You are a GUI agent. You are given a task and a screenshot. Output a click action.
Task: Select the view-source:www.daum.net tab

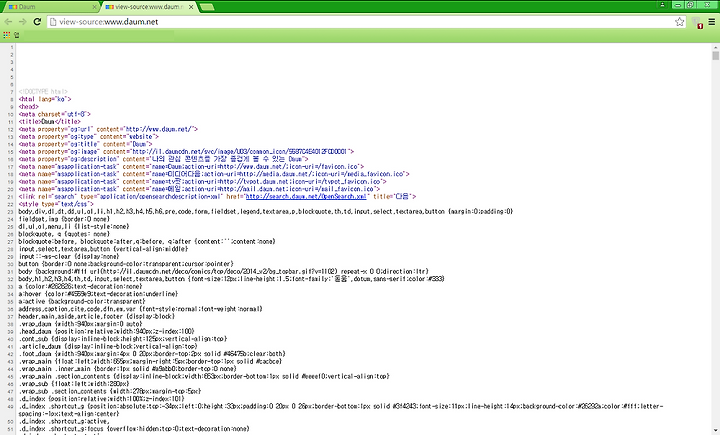[149, 7]
